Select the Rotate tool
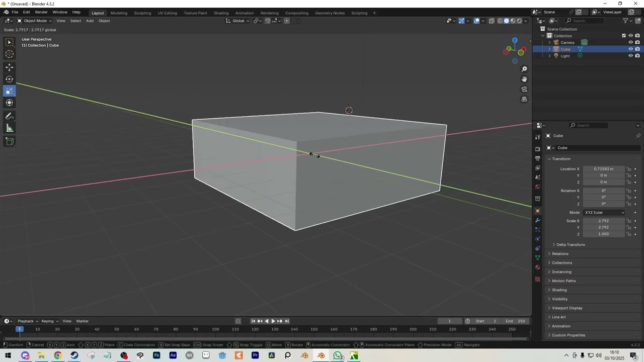Image resolution: width=644 pixels, height=362 pixels. click(x=10, y=79)
